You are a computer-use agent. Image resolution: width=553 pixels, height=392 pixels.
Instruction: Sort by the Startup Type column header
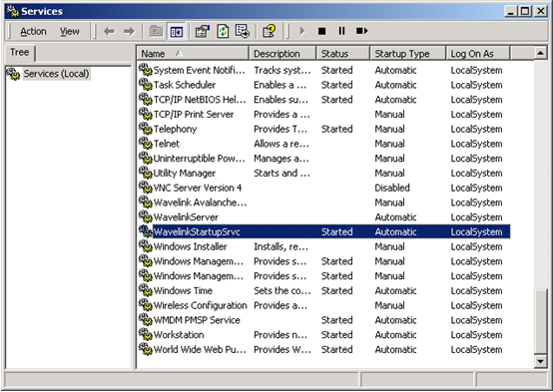[408, 54]
